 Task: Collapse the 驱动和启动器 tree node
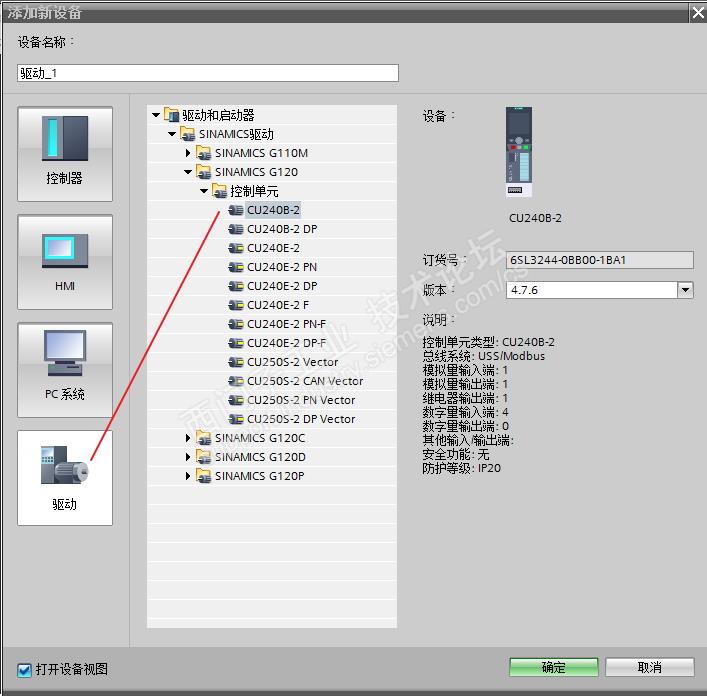(156, 115)
